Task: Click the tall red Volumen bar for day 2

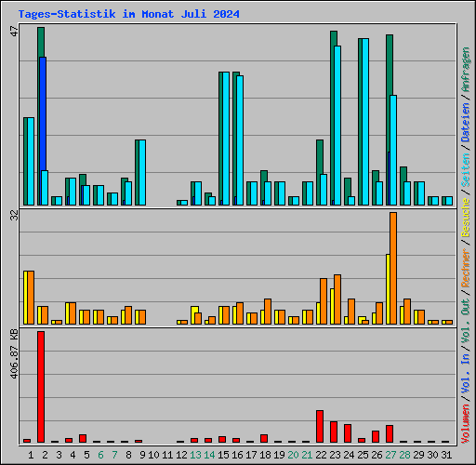Action: point(41,387)
